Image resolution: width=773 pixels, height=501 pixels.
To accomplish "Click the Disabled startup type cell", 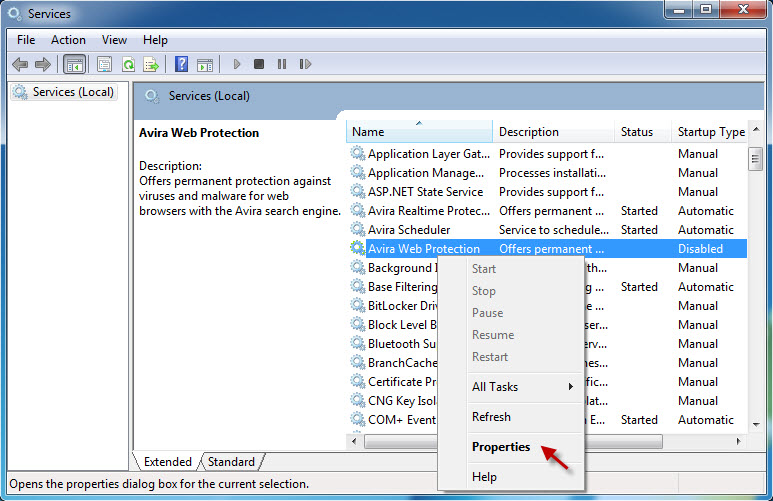I will 700,249.
